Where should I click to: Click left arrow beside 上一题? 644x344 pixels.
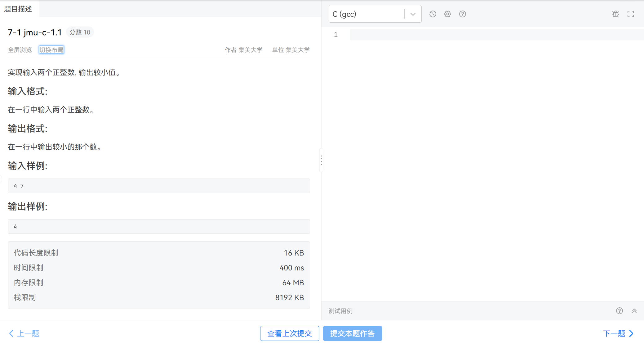click(x=11, y=333)
